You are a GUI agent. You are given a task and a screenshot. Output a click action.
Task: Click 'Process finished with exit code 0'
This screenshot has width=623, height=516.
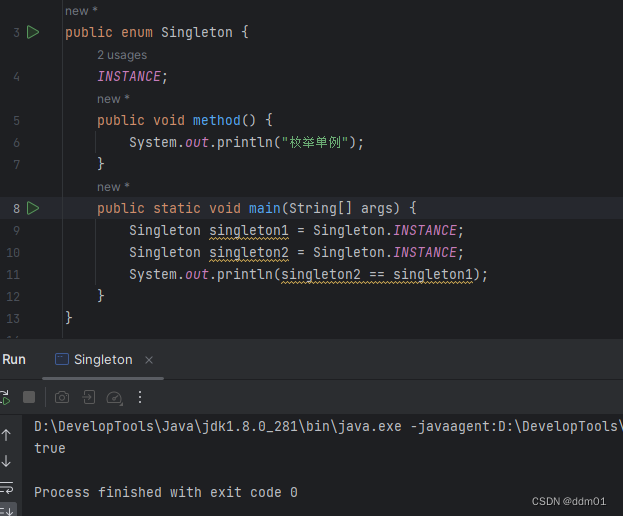(166, 493)
